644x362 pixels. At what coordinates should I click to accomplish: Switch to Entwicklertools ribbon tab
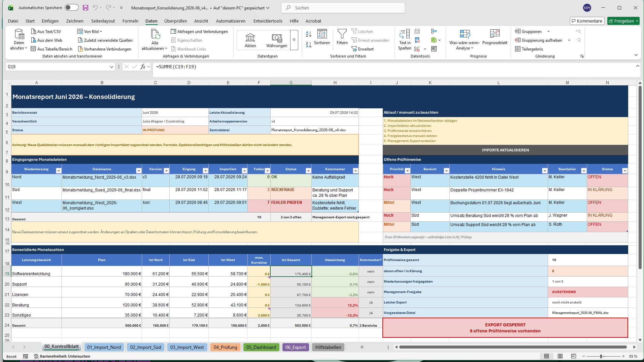point(268,21)
